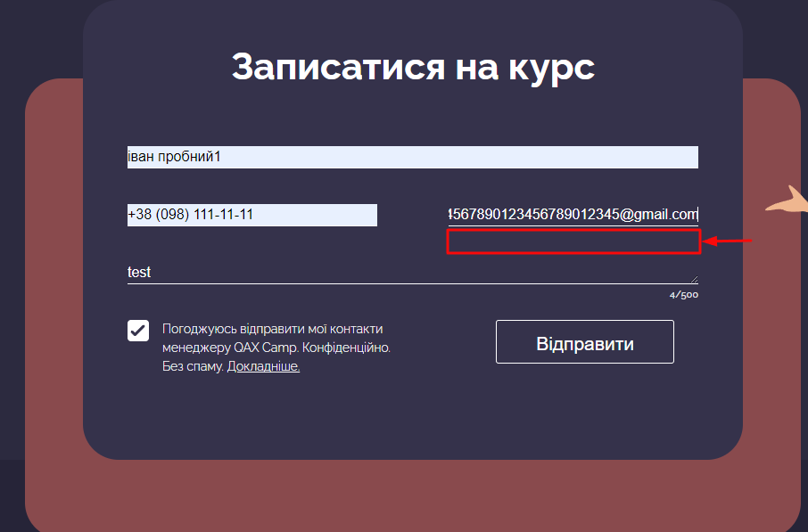
Task: Uncheck the consent checkbox for sending contacts
Action: pyautogui.click(x=138, y=331)
